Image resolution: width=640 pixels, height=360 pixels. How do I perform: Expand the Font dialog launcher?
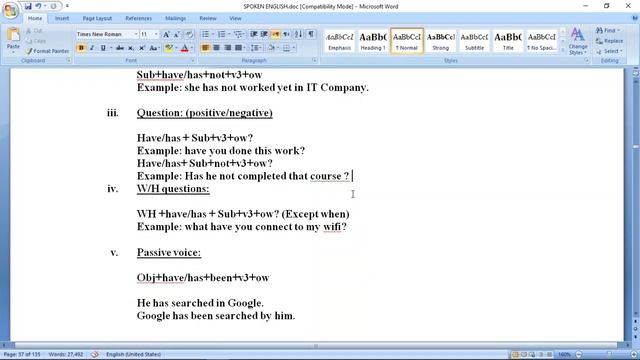192,60
